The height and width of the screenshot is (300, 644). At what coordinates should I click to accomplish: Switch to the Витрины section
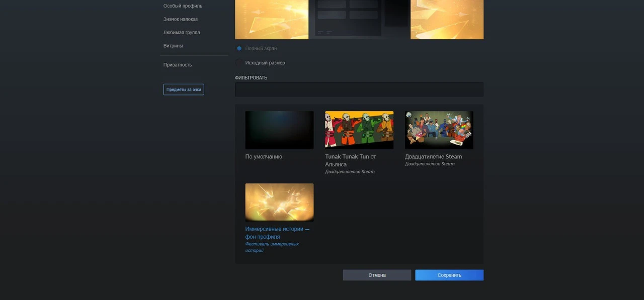point(173,46)
